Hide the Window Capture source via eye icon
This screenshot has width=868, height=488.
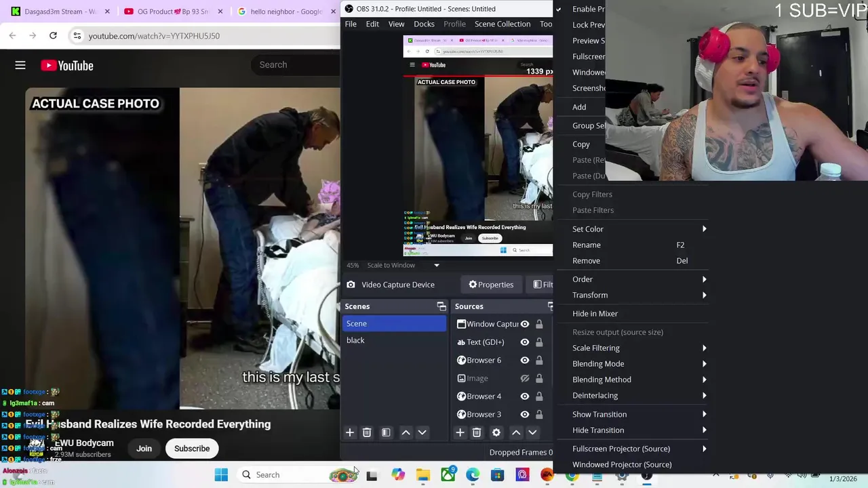pyautogui.click(x=524, y=324)
